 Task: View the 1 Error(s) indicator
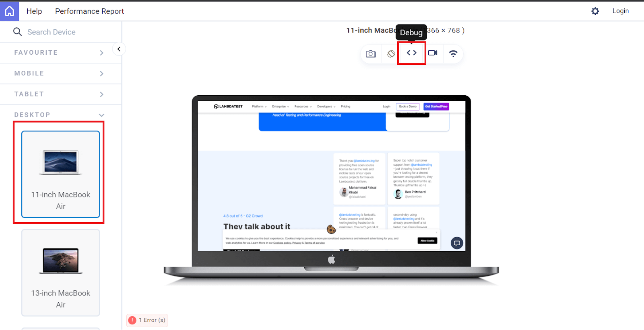[147, 320]
